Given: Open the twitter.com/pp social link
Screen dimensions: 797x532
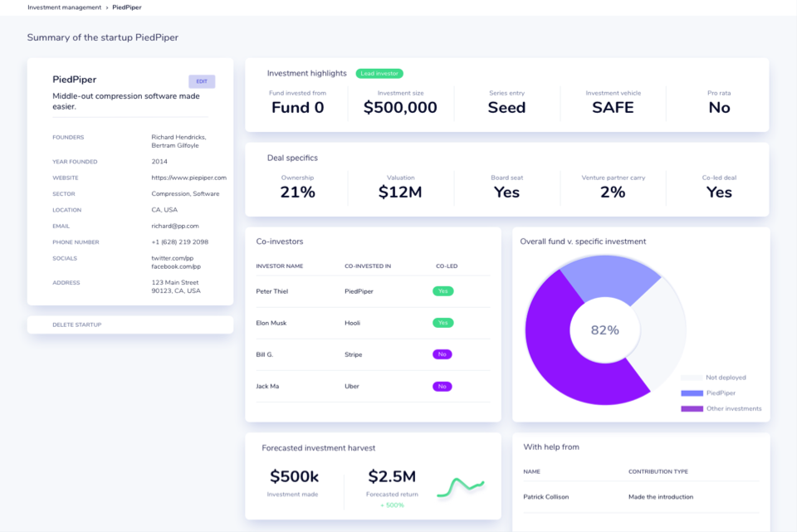Looking at the screenshot, I should 172,258.
